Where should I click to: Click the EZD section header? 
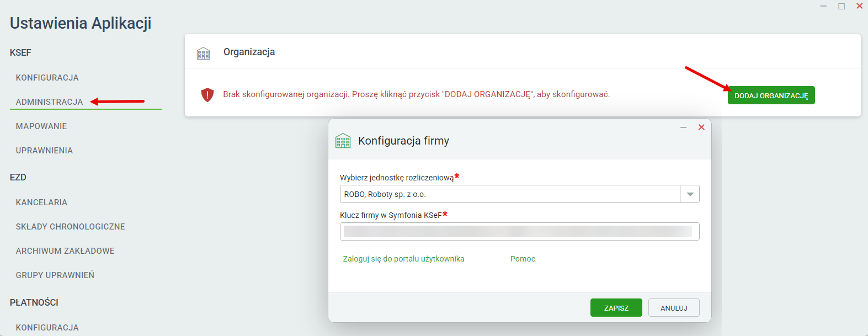[18, 178]
